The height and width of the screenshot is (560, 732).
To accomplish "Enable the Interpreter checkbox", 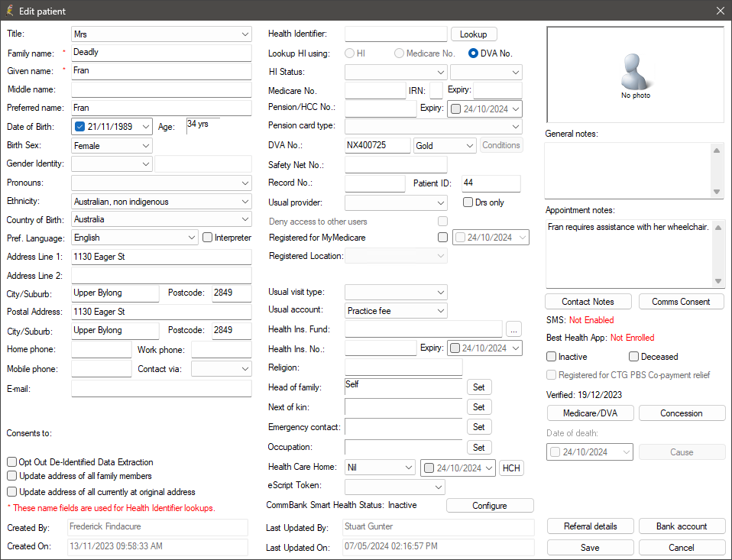I will pos(207,238).
